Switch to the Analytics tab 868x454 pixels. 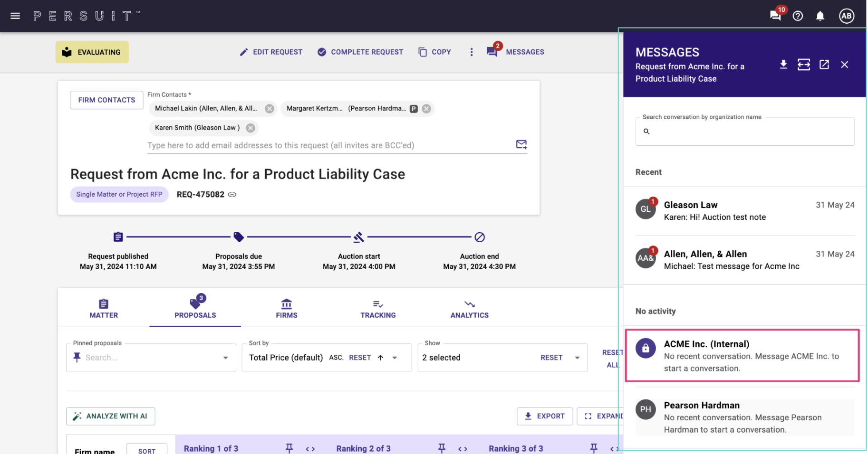point(470,309)
